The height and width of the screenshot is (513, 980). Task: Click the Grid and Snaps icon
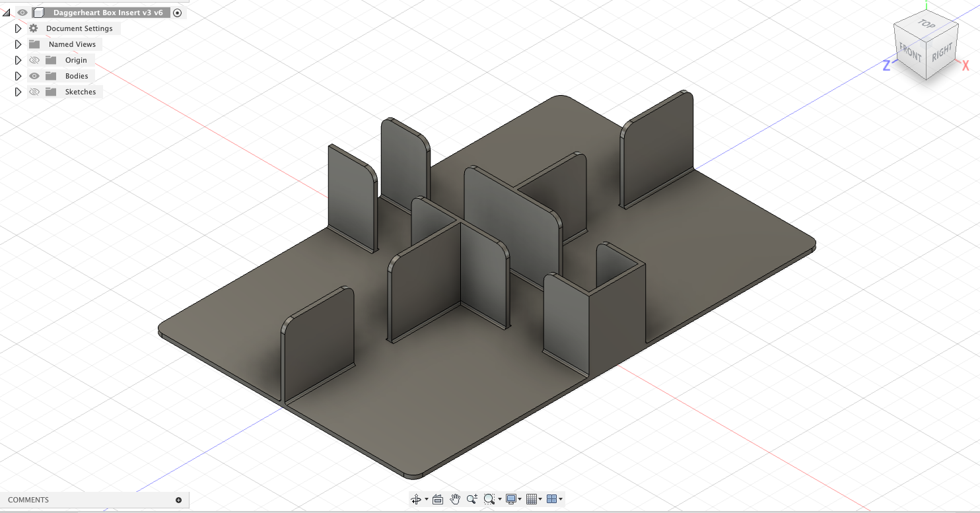coord(532,499)
